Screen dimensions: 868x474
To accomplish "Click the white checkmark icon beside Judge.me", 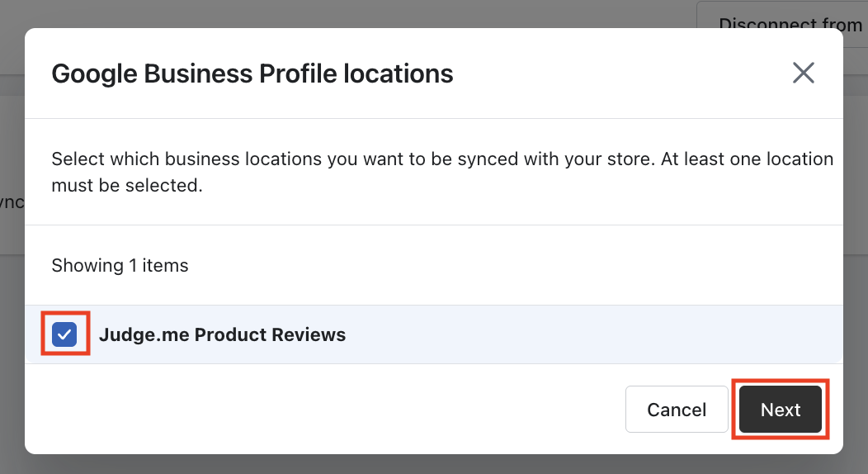I will click(64, 334).
